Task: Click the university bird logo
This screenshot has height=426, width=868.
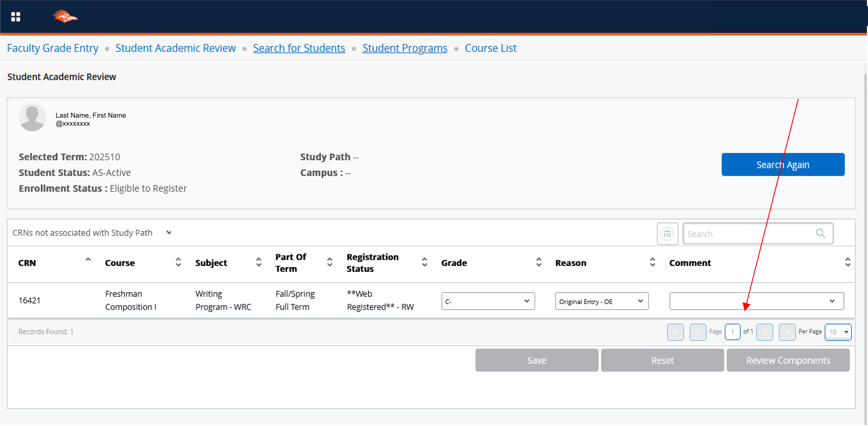Action: pyautogui.click(x=65, y=17)
